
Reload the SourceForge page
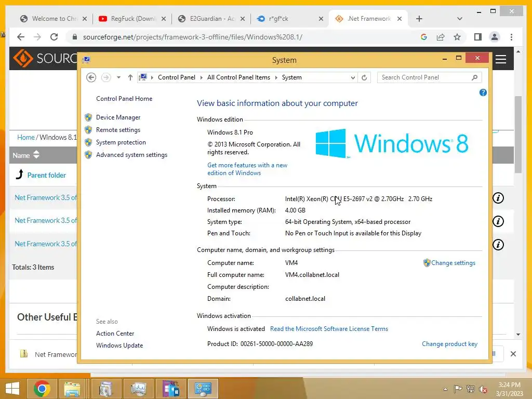[x=54, y=37]
